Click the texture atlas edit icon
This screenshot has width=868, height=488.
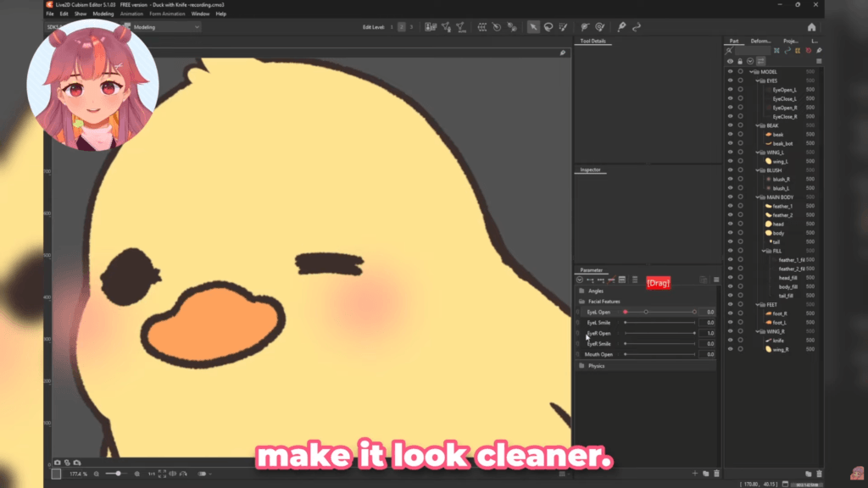(431, 27)
